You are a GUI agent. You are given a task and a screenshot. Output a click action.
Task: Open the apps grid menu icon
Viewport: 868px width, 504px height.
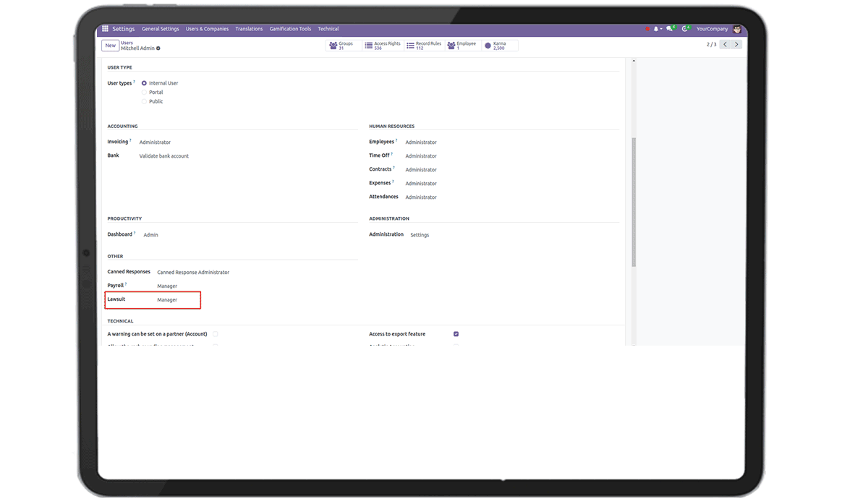click(x=106, y=29)
